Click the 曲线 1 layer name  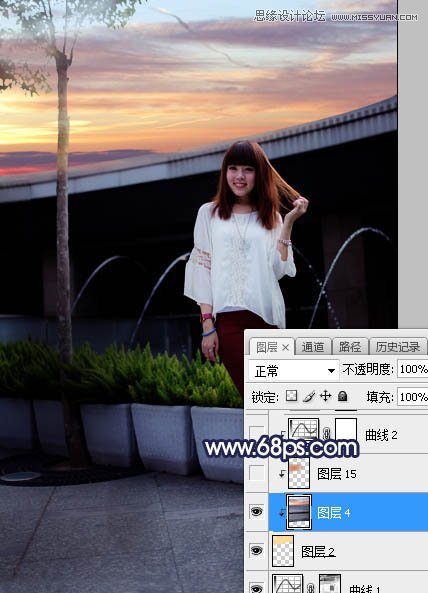[x=365, y=588]
